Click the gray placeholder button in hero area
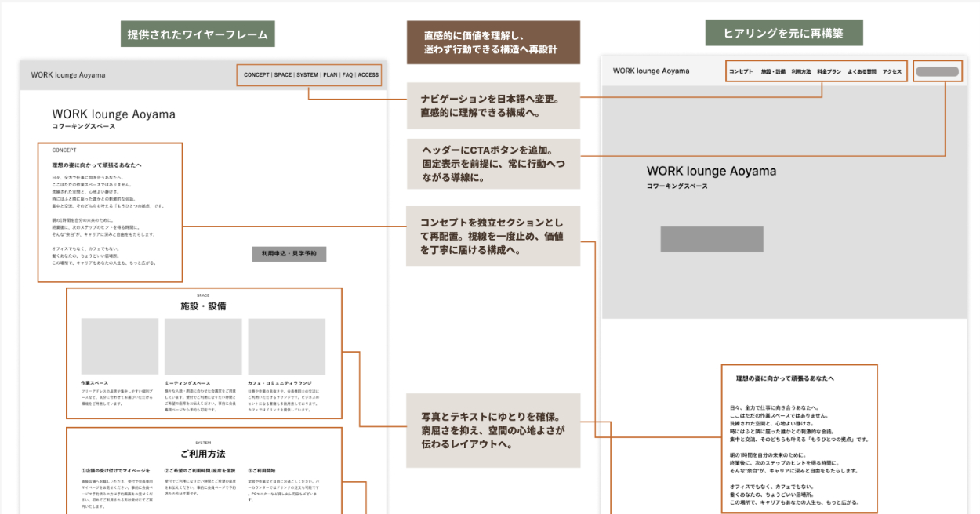The image size is (980, 514). (712, 239)
